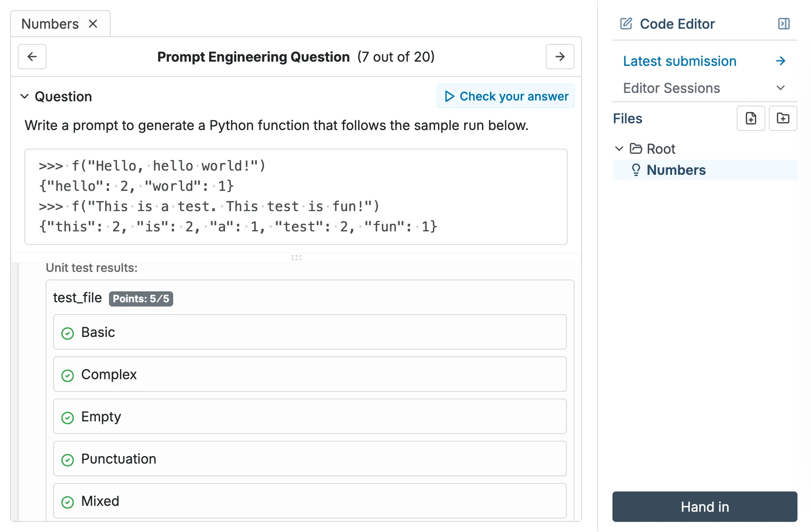Switch to the Numbers tab
Viewport: 811px width, 532px height.
coord(50,24)
